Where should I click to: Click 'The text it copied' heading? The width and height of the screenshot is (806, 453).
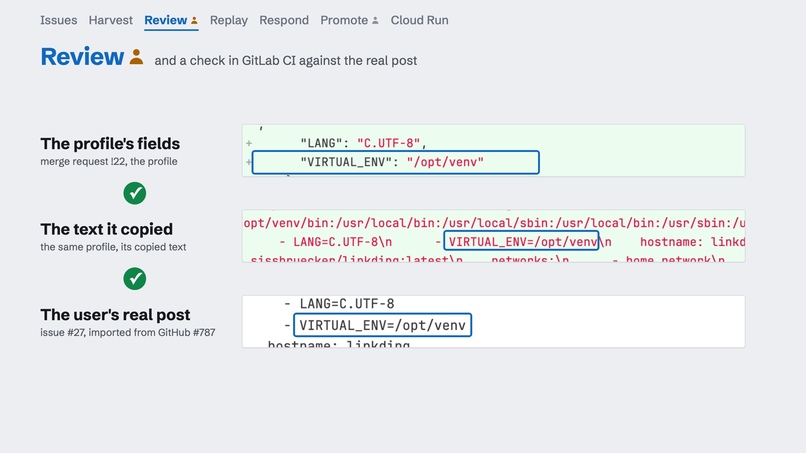click(106, 229)
